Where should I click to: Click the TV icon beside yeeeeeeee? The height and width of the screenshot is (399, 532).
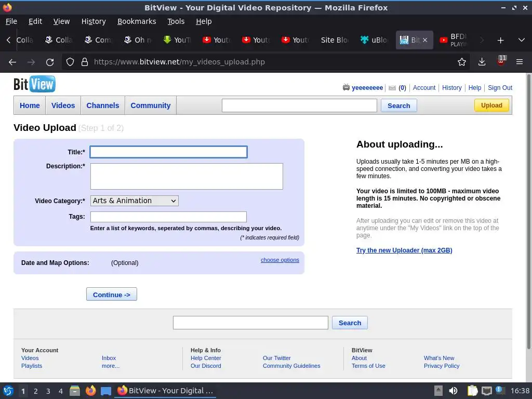(345, 87)
